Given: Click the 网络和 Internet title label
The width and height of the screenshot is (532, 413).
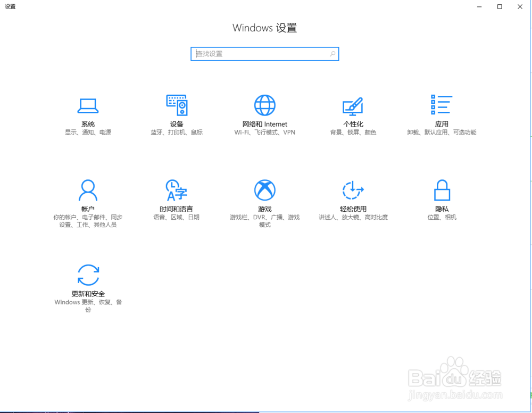Looking at the screenshot, I should [264, 124].
